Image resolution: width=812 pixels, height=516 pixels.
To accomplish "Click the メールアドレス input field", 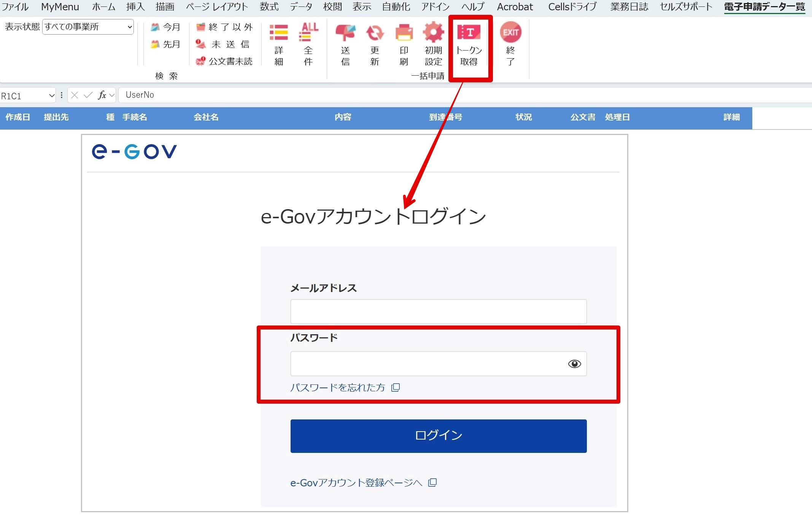I will point(438,311).
